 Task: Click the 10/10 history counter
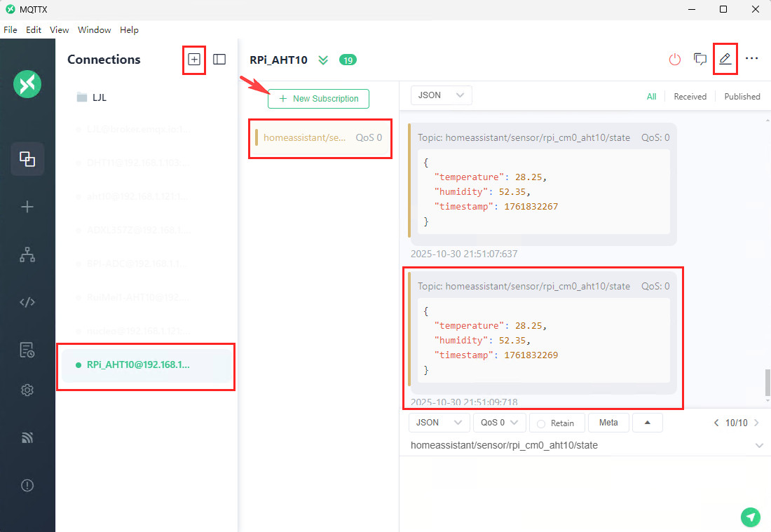(736, 423)
